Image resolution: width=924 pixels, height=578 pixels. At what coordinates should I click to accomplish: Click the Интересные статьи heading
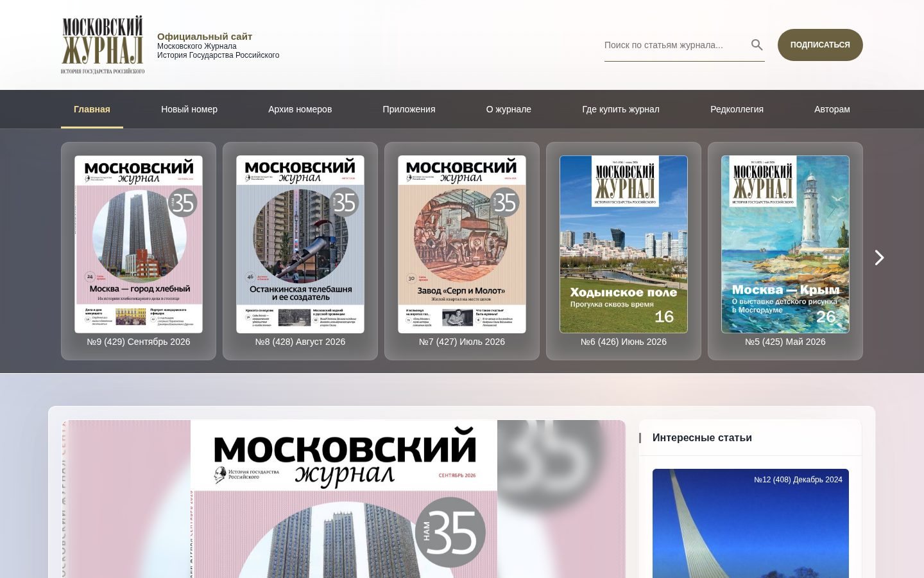click(x=702, y=437)
